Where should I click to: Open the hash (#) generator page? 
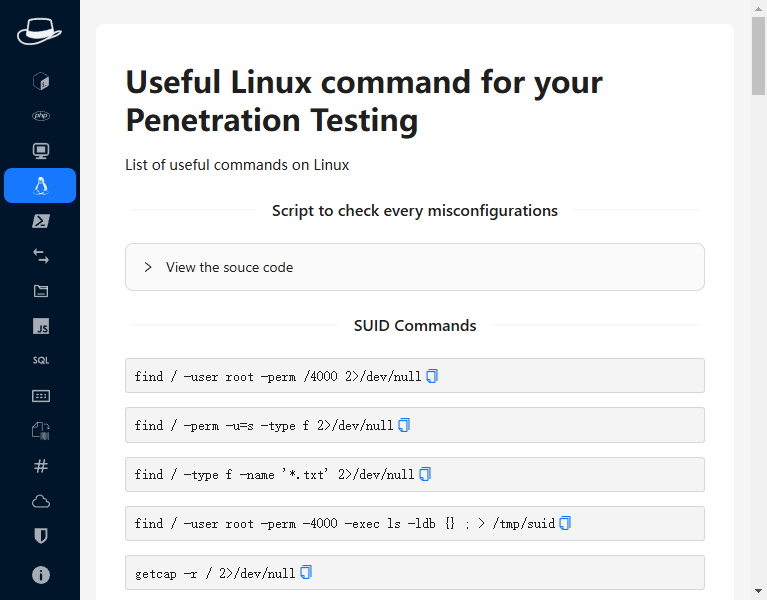pos(40,466)
